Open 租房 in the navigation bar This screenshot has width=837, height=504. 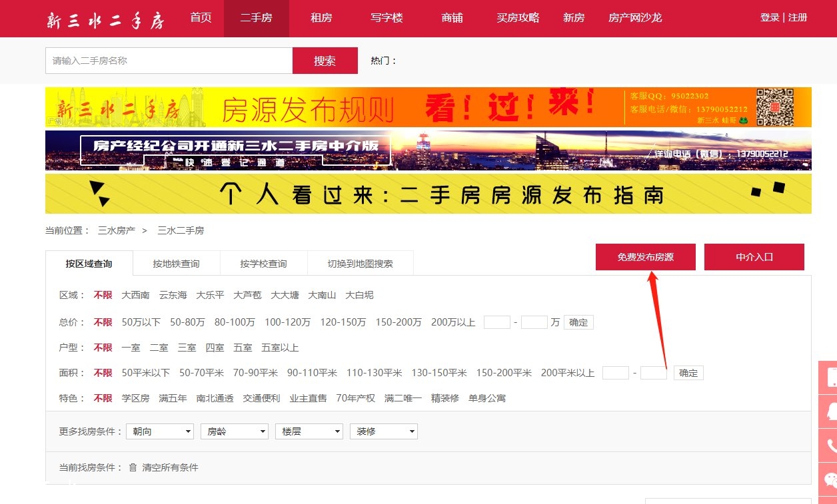point(321,18)
